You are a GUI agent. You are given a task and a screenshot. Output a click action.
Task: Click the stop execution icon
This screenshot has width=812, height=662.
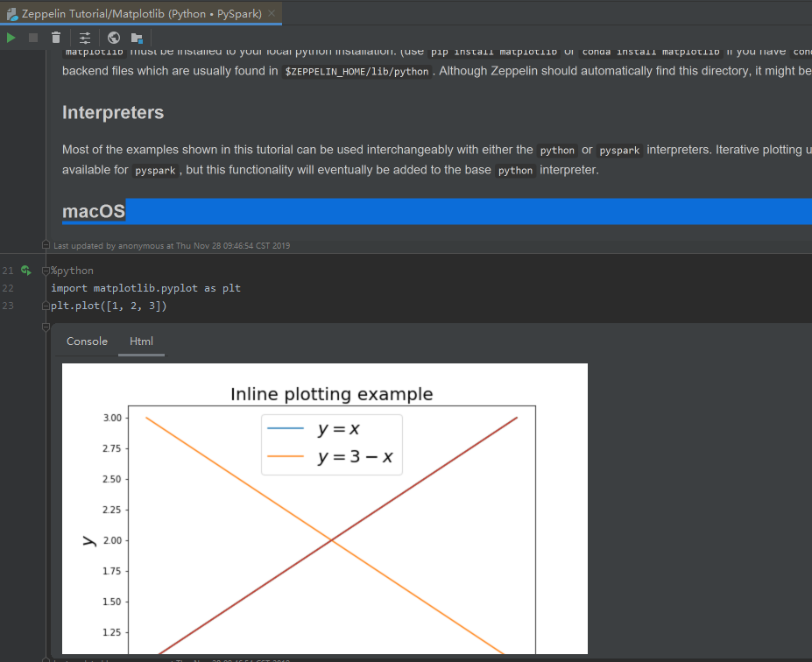(33, 38)
